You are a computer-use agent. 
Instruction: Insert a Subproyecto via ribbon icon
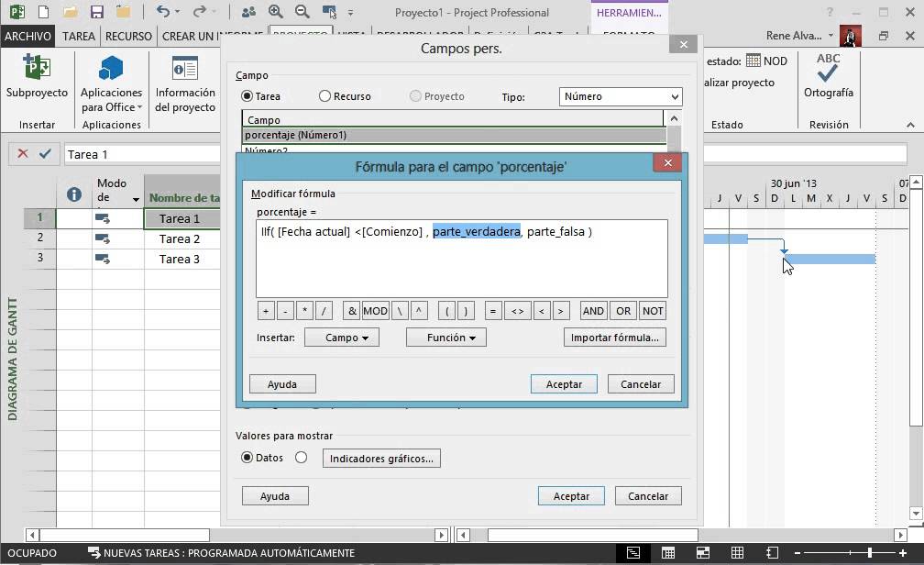tap(37, 75)
